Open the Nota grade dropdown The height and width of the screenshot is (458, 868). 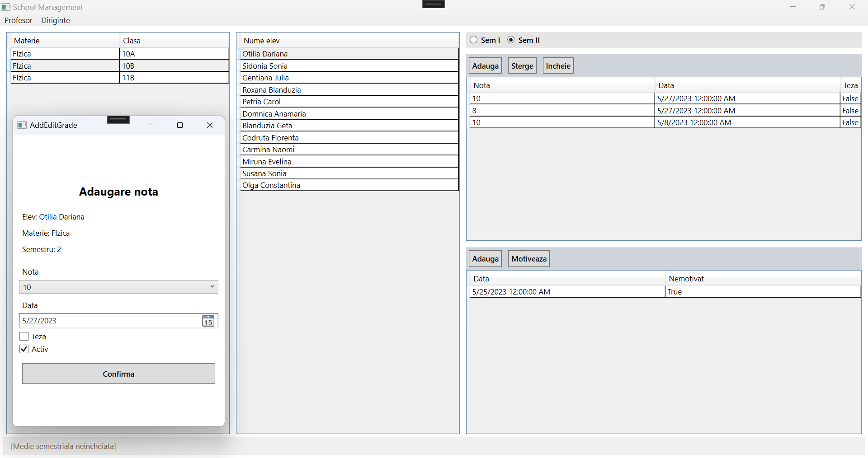[x=118, y=287]
